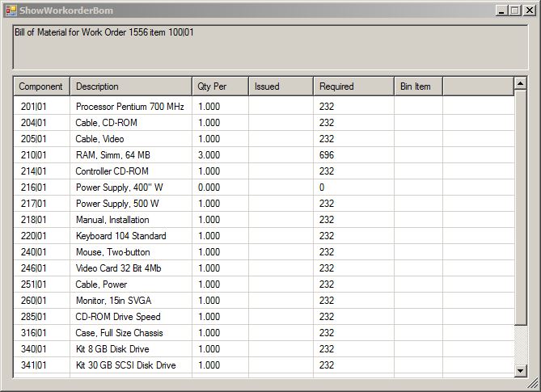Image resolution: width=541 pixels, height=392 pixels.
Task: Click the Required column header
Action: click(x=353, y=86)
